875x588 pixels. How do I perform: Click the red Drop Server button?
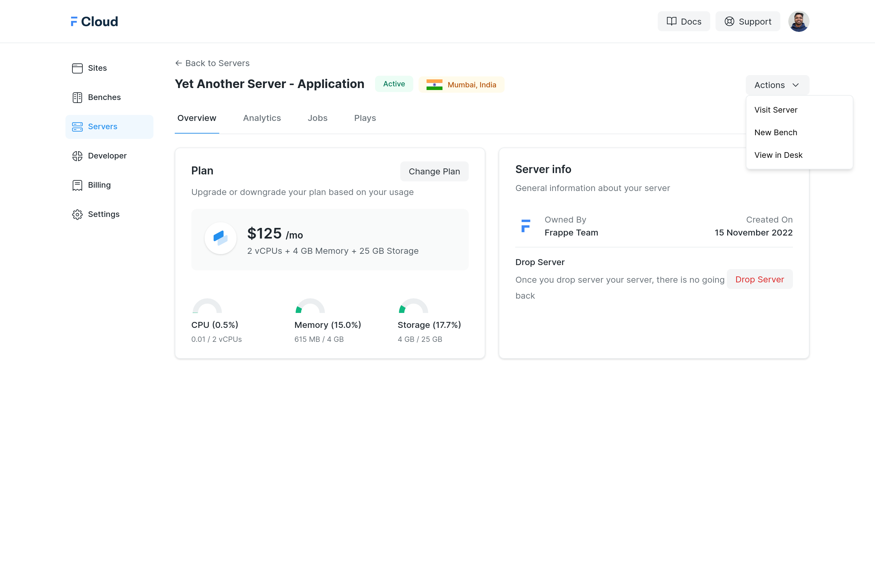coord(759,279)
